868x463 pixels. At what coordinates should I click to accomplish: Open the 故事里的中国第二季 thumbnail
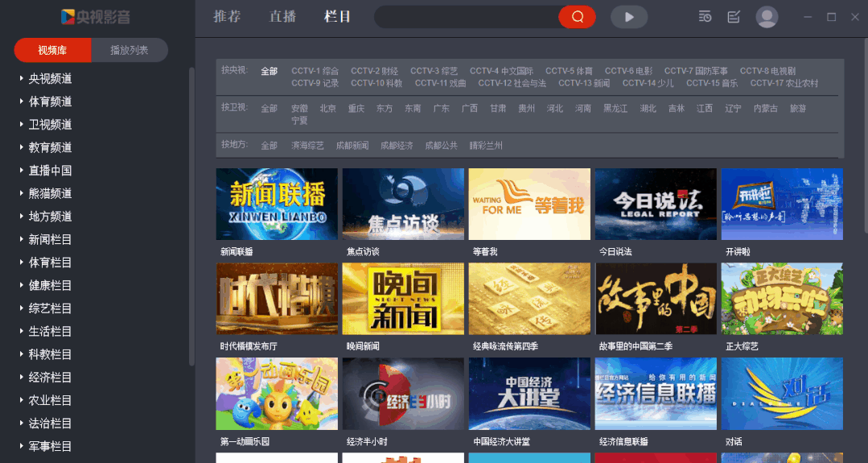pos(656,299)
